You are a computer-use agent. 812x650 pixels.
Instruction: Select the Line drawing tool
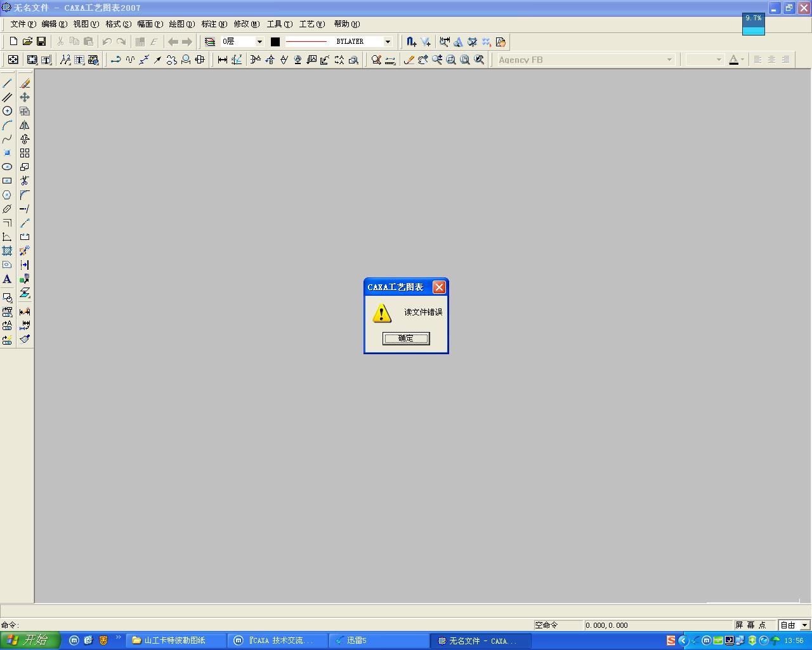pyautogui.click(x=7, y=83)
